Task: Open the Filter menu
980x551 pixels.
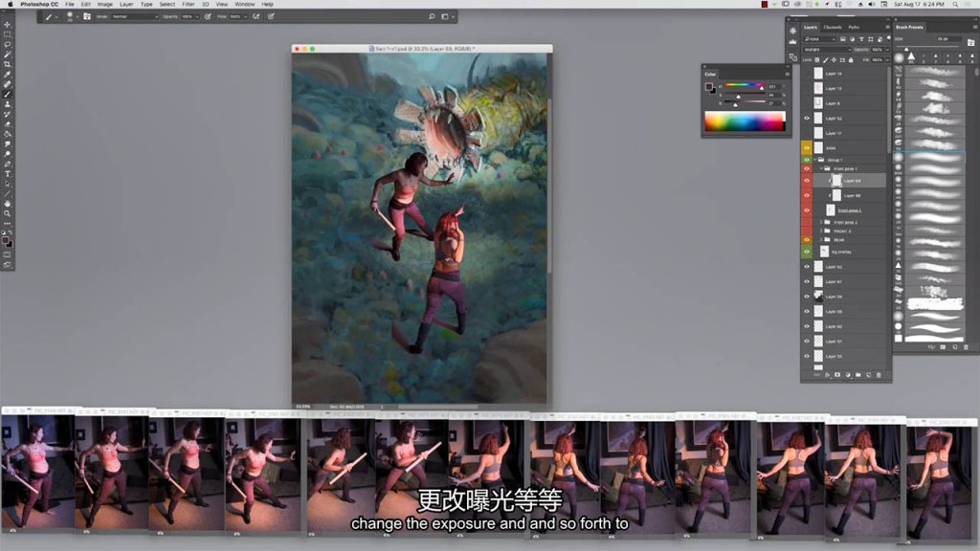Action: pos(189,4)
